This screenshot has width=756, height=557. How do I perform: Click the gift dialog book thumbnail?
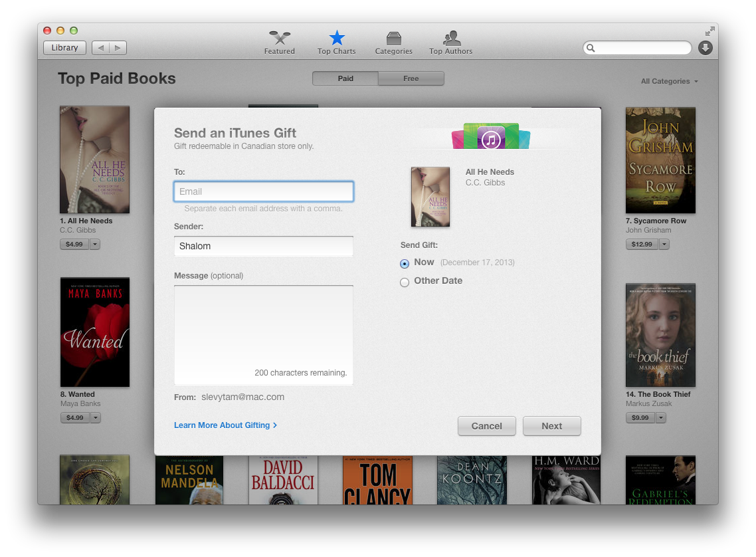point(430,197)
